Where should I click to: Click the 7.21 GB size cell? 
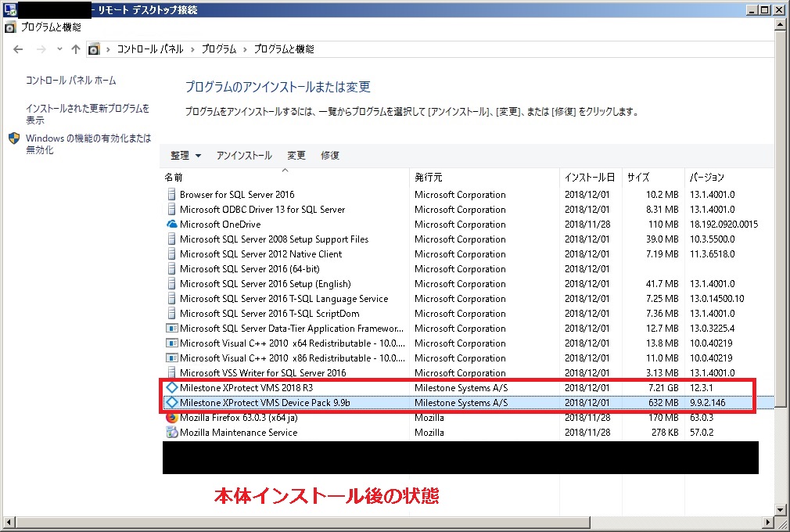[663, 388]
